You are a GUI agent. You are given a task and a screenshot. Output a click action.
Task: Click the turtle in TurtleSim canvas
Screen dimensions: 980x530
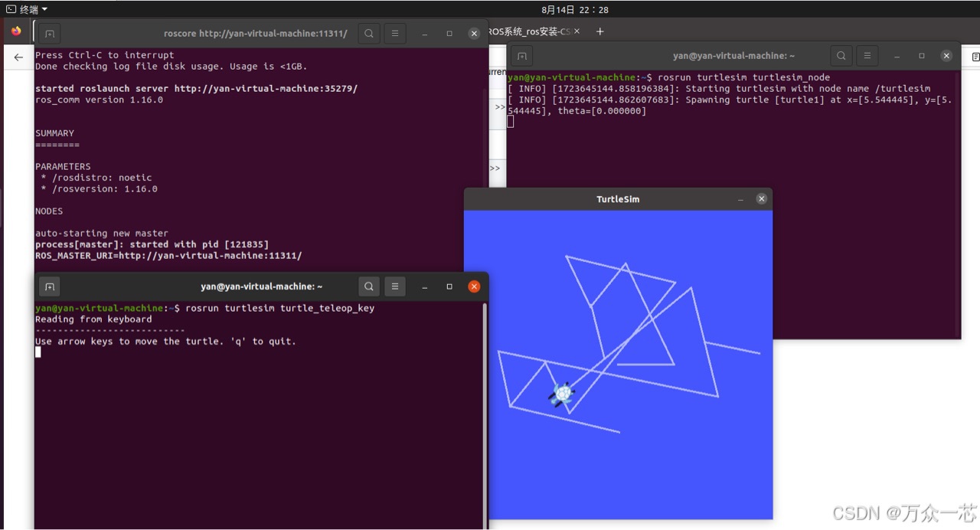[563, 394]
